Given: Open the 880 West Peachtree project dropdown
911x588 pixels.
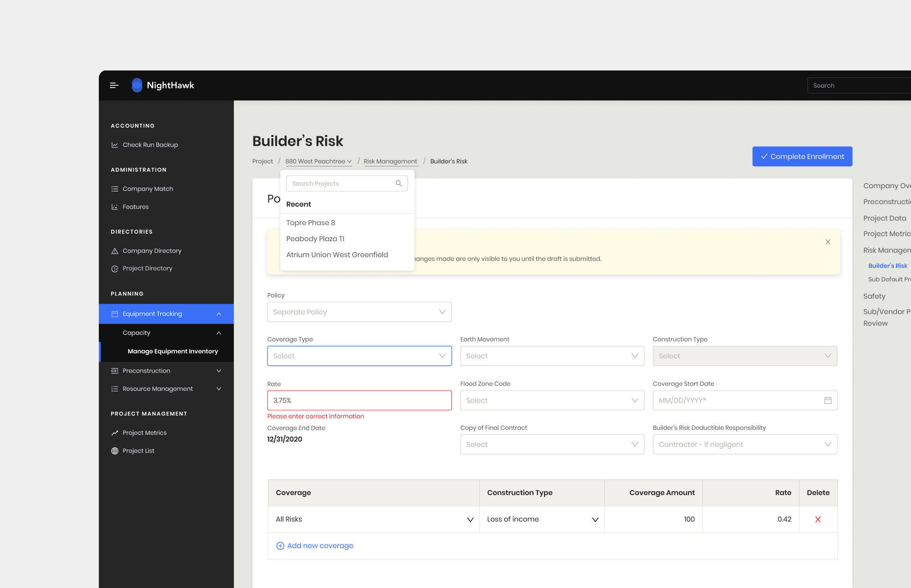Looking at the screenshot, I should 318,161.
